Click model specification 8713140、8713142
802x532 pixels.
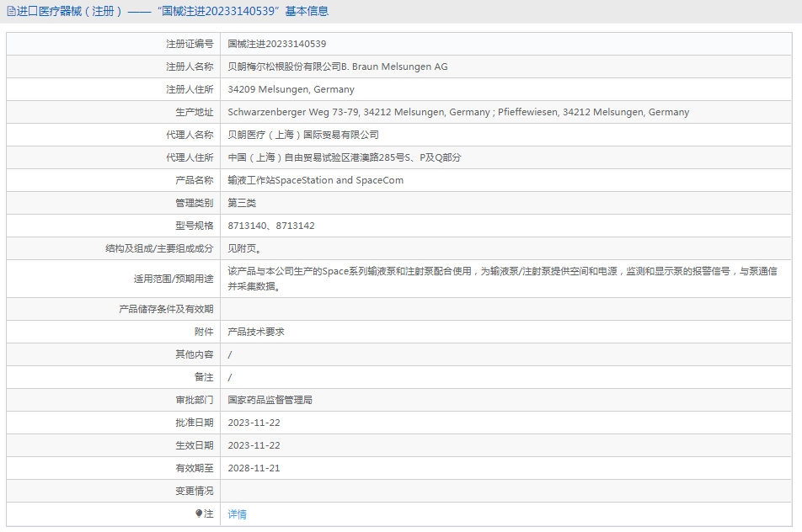(271, 226)
